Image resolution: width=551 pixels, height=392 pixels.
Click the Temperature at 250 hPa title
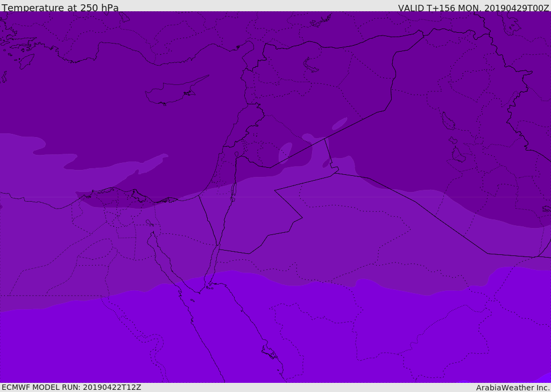(x=60, y=8)
